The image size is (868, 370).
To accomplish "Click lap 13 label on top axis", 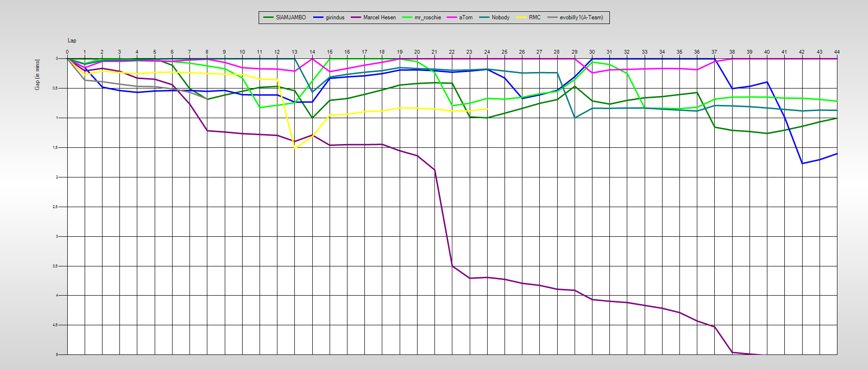I will pyautogui.click(x=294, y=52).
